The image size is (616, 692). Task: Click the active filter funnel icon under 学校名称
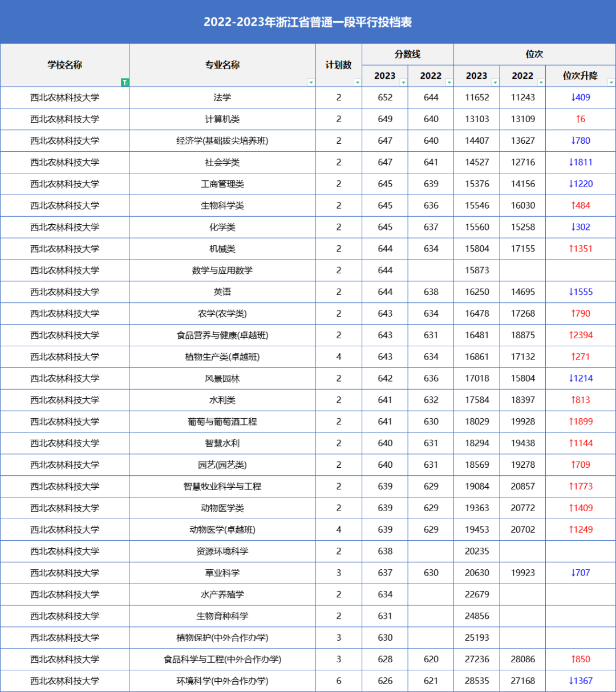click(x=124, y=82)
